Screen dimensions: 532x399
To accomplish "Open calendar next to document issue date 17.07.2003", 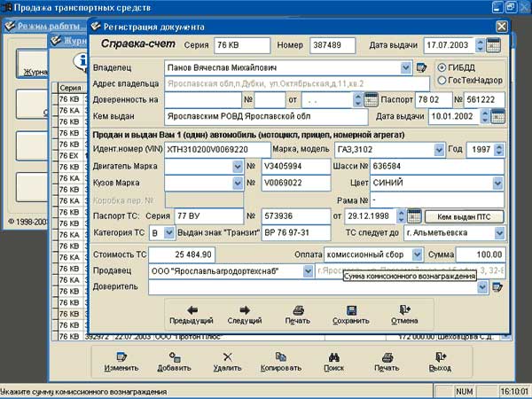I will (493, 45).
